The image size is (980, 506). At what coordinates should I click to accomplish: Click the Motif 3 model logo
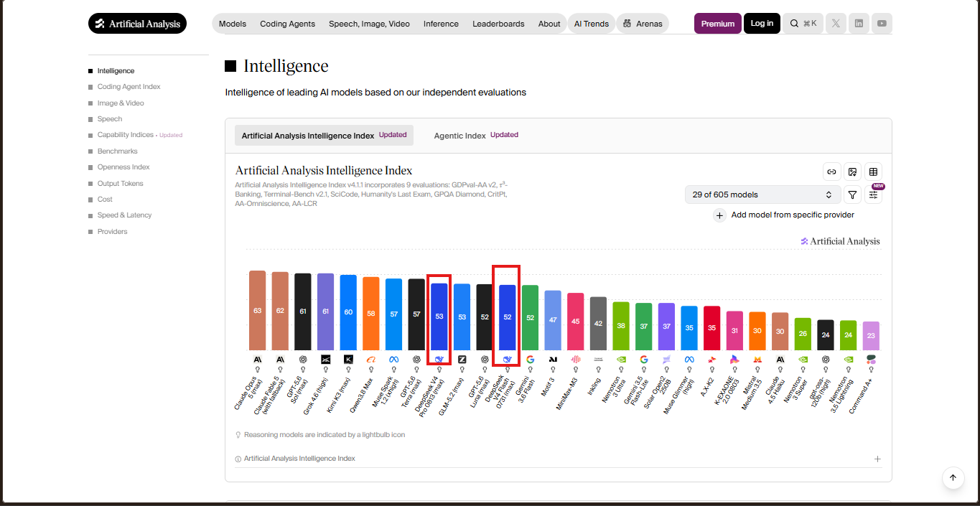553,359
